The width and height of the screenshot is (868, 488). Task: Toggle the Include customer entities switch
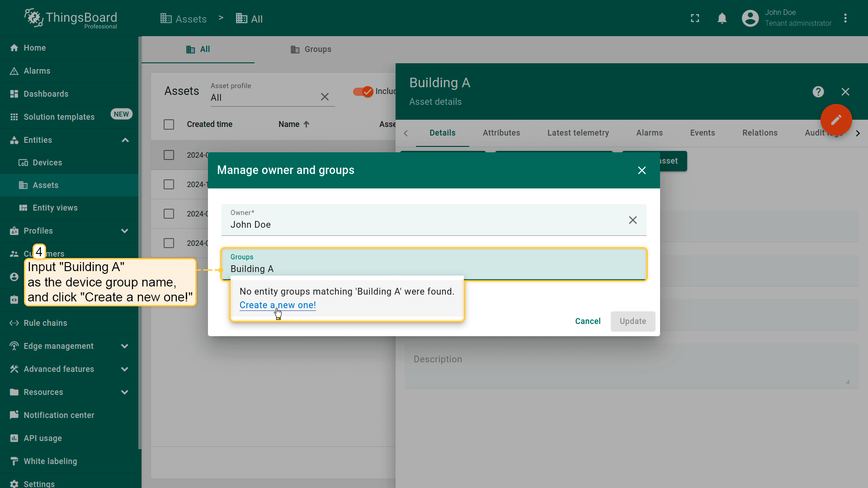click(x=363, y=92)
